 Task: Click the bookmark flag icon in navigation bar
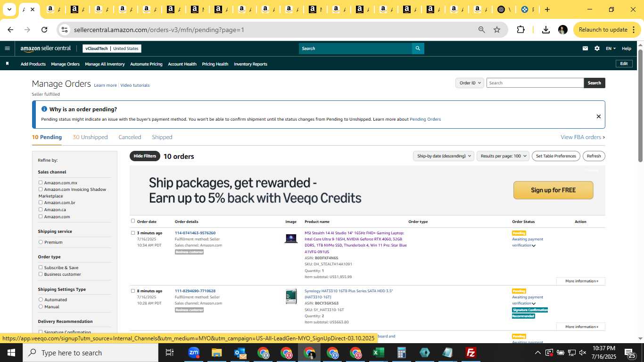(x=7, y=64)
